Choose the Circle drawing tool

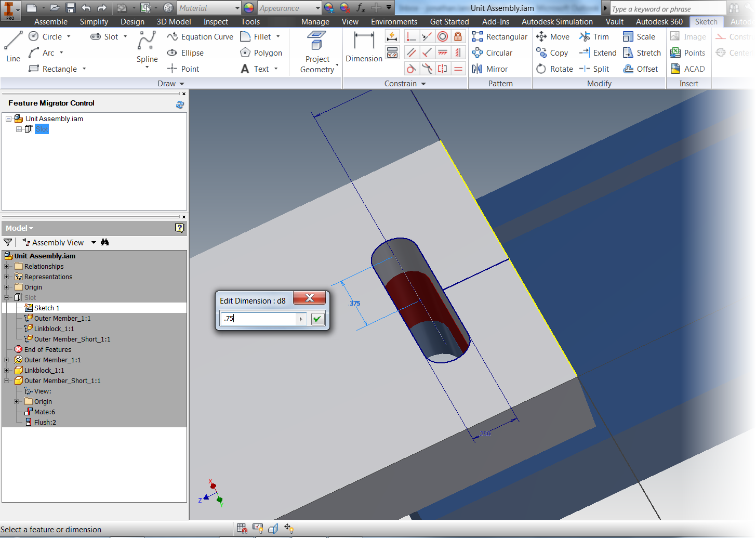[46, 36]
